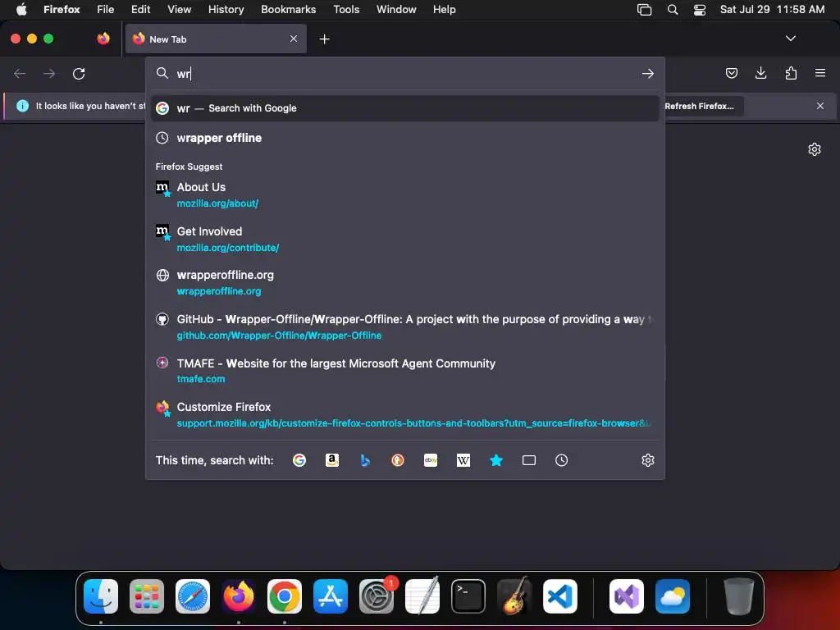Open System Settings from the Dock
Viewport: 840px width, 630px height.
coord(376,596)
